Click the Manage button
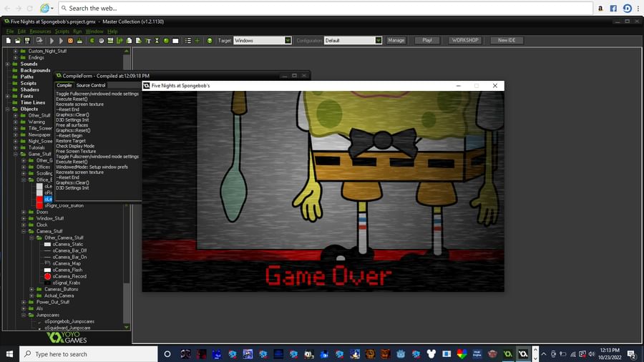The height and width of the screenshot is (362, 644). pyautogui.click(x=396, y=40)
